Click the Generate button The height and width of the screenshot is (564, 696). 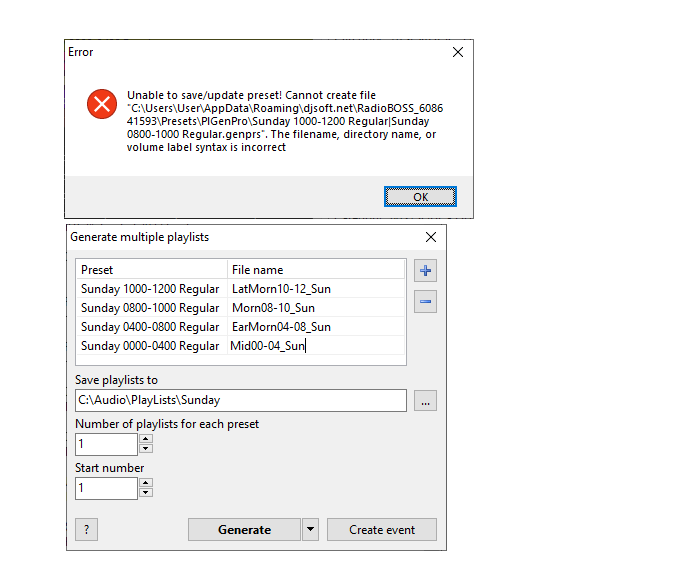244,530
